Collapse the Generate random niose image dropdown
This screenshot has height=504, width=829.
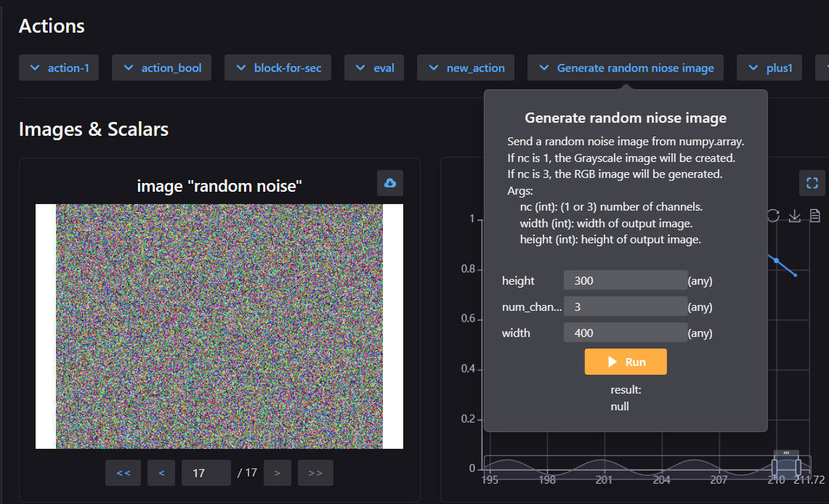tap(626, 68)
